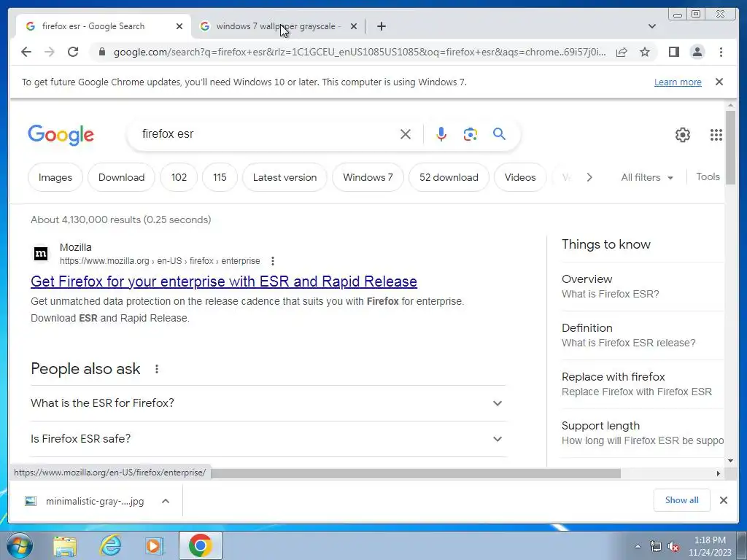Open Chrome profile avatar menu
The image size is (747, 560).
[x=697, y=52]
